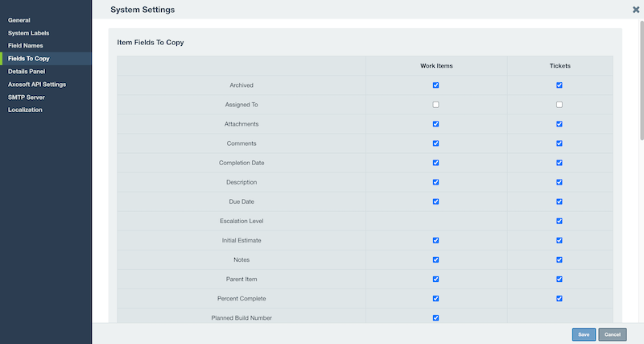Screen dimensions: 644x344
Task: Close the System Settings dialog
Action: tap(636, 10)
